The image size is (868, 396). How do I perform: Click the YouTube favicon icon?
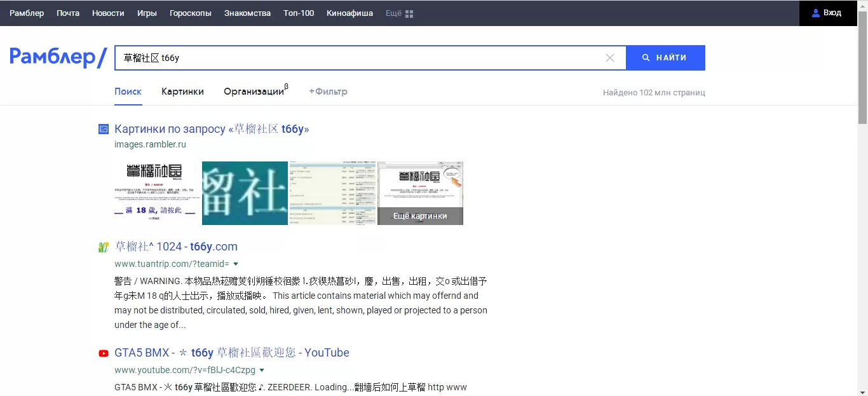[x=104, y=353]
